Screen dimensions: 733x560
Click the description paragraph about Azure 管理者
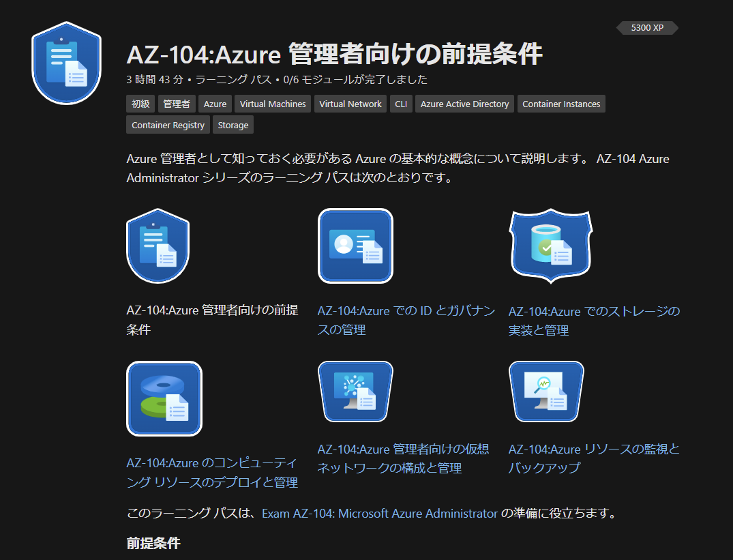(x=398, y=168)
